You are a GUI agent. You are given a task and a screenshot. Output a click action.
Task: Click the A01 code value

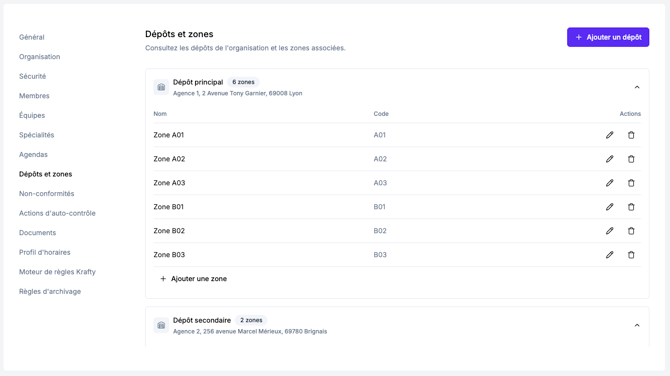[379, 135]
